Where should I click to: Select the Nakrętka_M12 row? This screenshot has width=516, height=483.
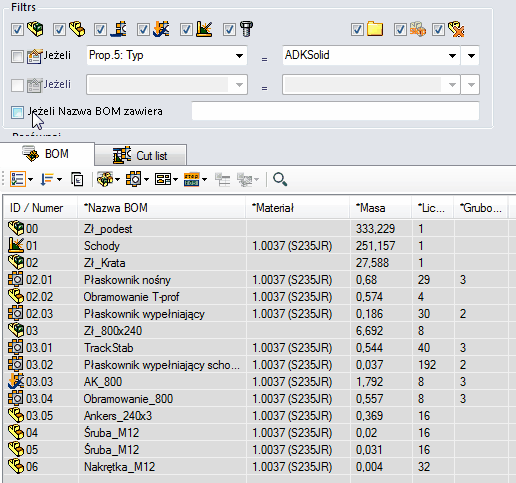260,467
